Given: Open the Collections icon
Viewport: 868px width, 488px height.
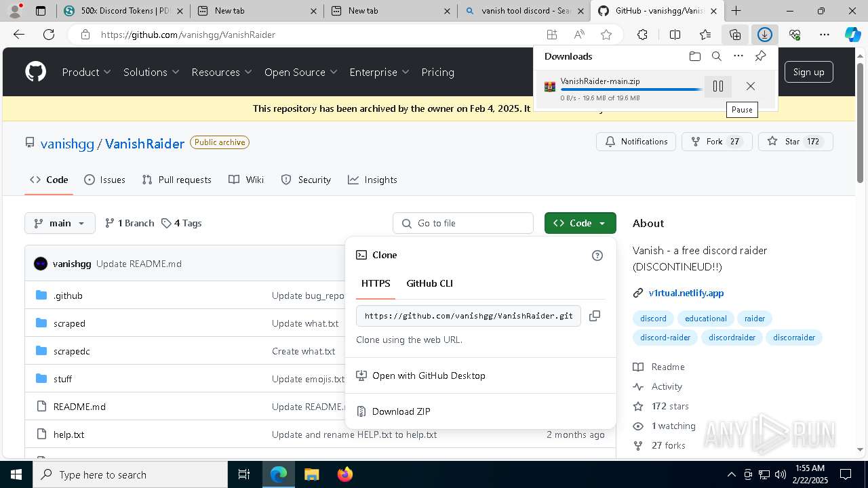Looking at the screenshot, I should pos(735,35).
